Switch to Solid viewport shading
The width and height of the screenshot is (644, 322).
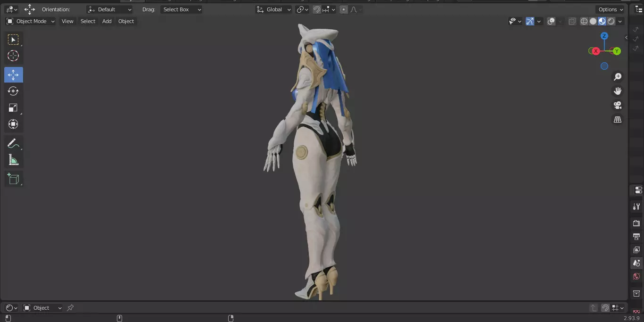click(593, 21)
